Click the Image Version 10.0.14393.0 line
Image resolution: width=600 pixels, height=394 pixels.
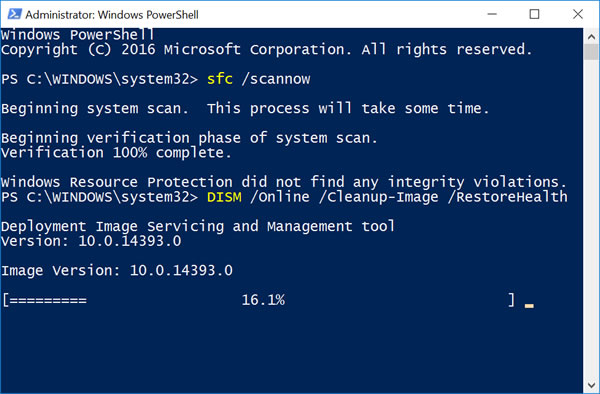(x=117, y=271)
